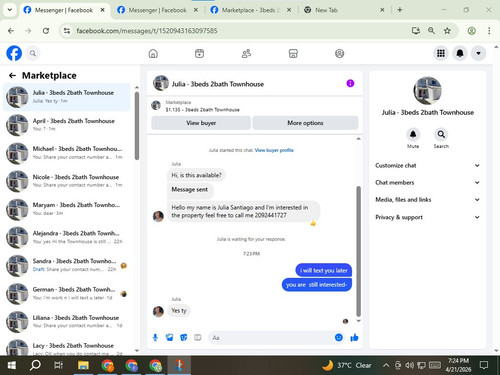Open the View buyer profile link
Image resolution: width=500 pixels, height=375 pixels.
pos(274,150)
